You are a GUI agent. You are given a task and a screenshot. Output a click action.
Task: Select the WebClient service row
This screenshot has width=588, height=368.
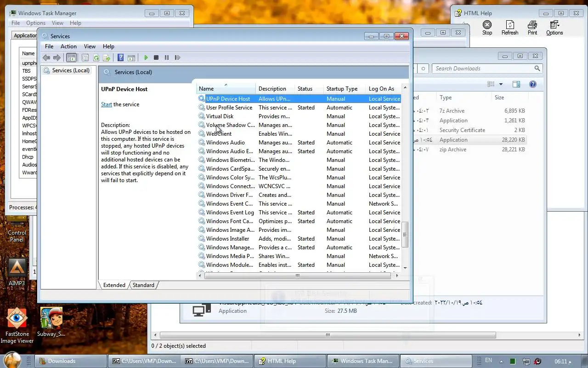299,134
